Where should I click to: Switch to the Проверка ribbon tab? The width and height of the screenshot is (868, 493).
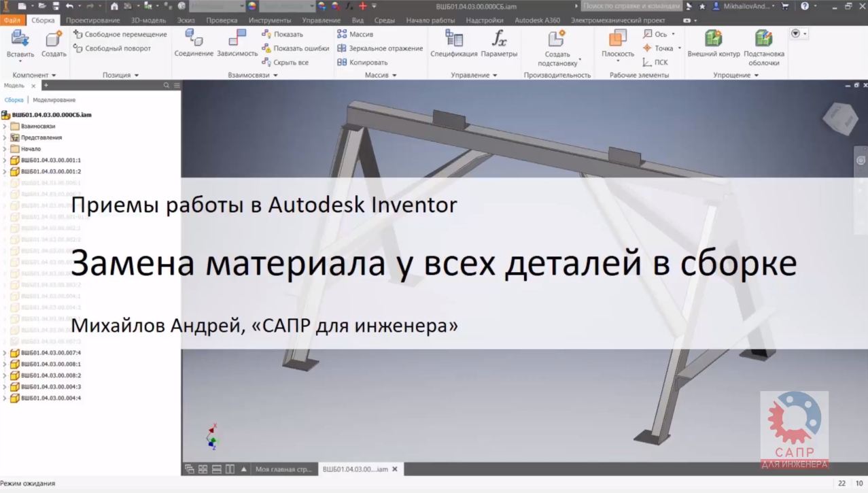pos(222,20)
